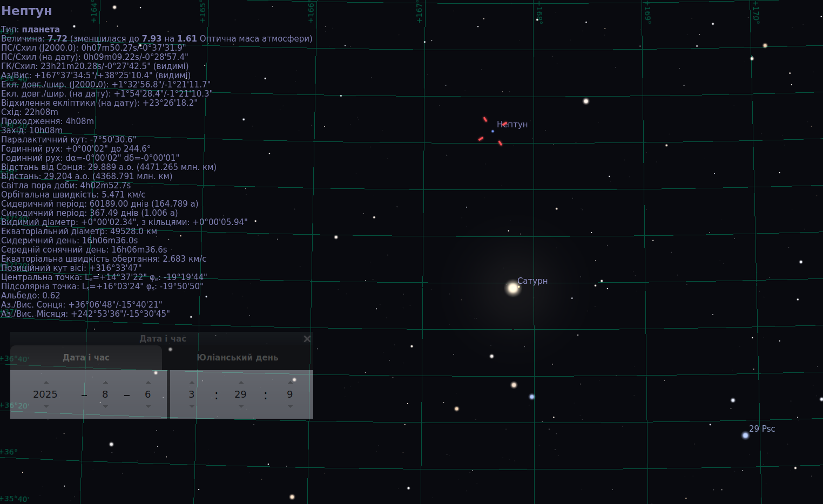
Task: Click 'Сидеричний день: 16h06m36.0s' line
Action: tap(70, 240)
